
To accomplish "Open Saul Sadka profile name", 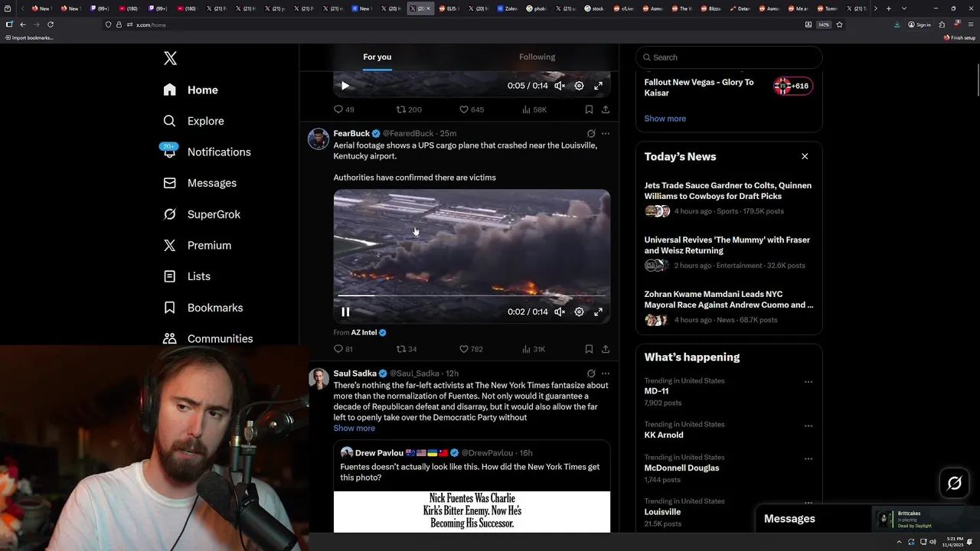I will tap(354, 373).
